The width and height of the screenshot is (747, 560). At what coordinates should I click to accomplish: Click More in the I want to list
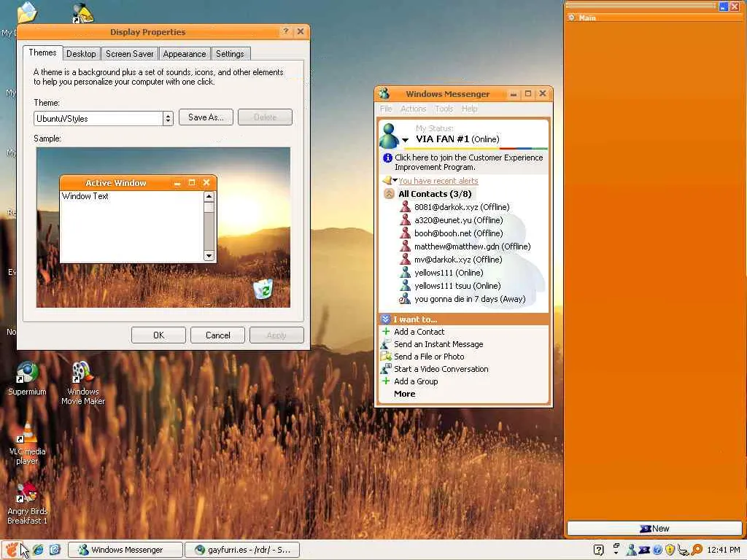click(404, 394)
